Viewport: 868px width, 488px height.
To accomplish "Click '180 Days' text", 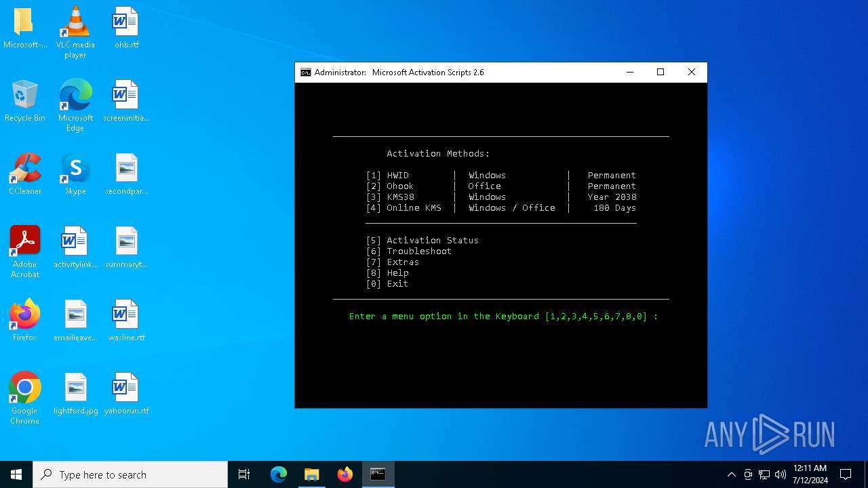I will (614, 208).
